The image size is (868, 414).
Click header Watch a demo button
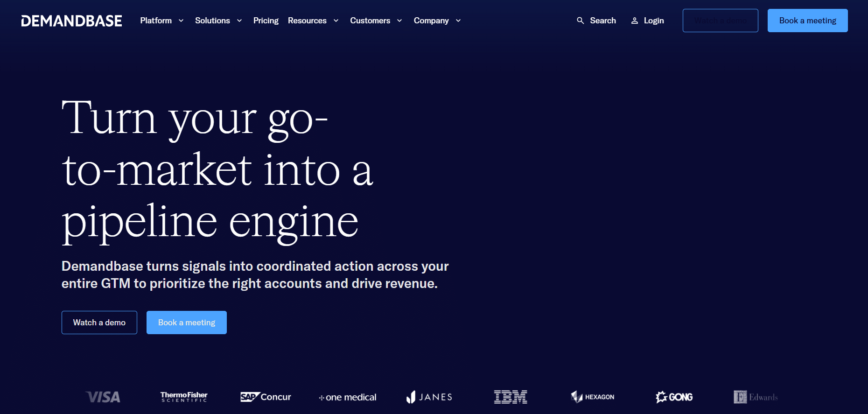[721, 21]
